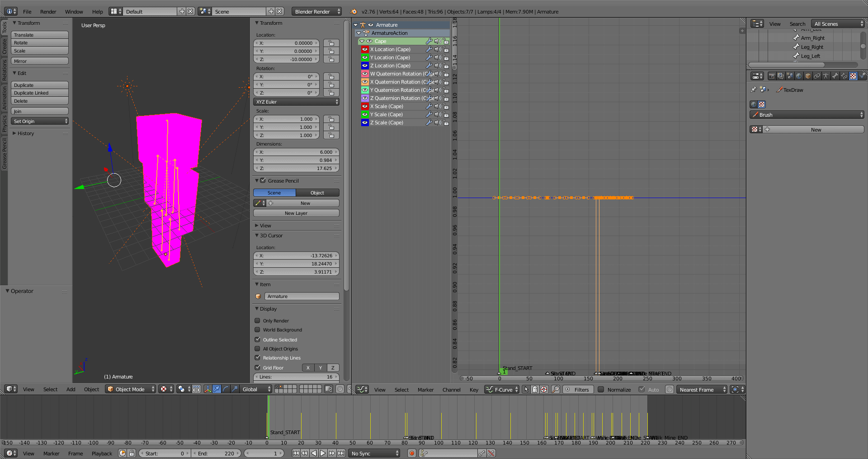Image resolution: width=868 pixels, height=459 pixels.
Task: Toggle the Relationship Lines checkbox
Action: (257, 358)
